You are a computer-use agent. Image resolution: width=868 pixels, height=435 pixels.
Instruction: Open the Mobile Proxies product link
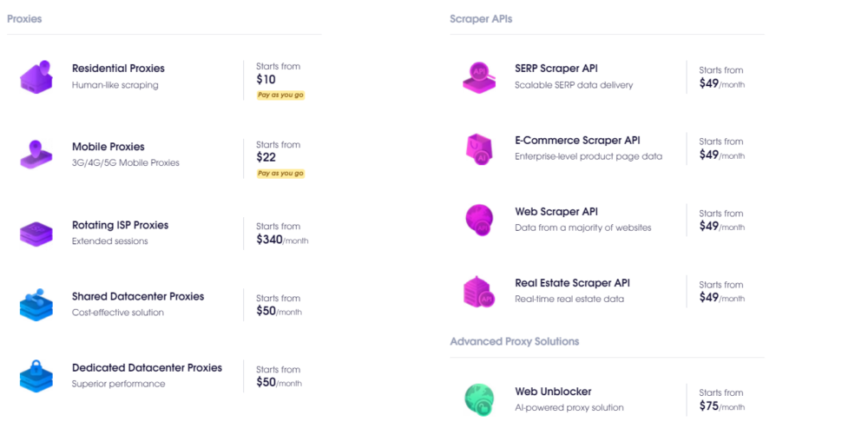point(108,147)
